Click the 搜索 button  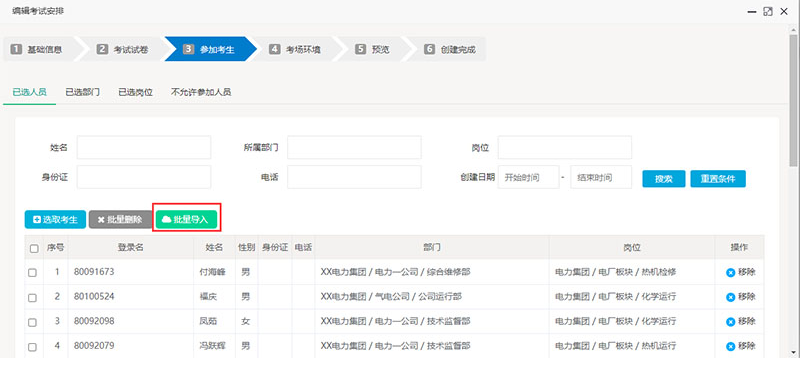[x=663, y=179]
